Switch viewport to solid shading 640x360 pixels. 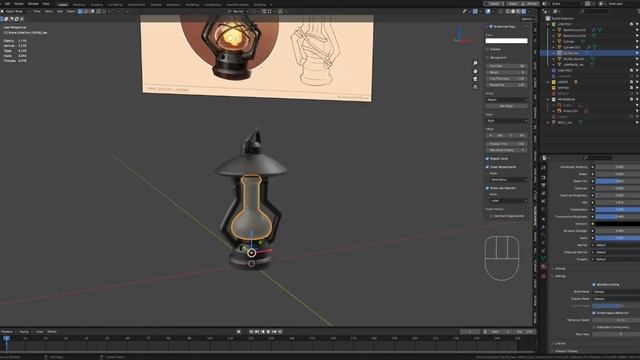[x=513, y=11]
